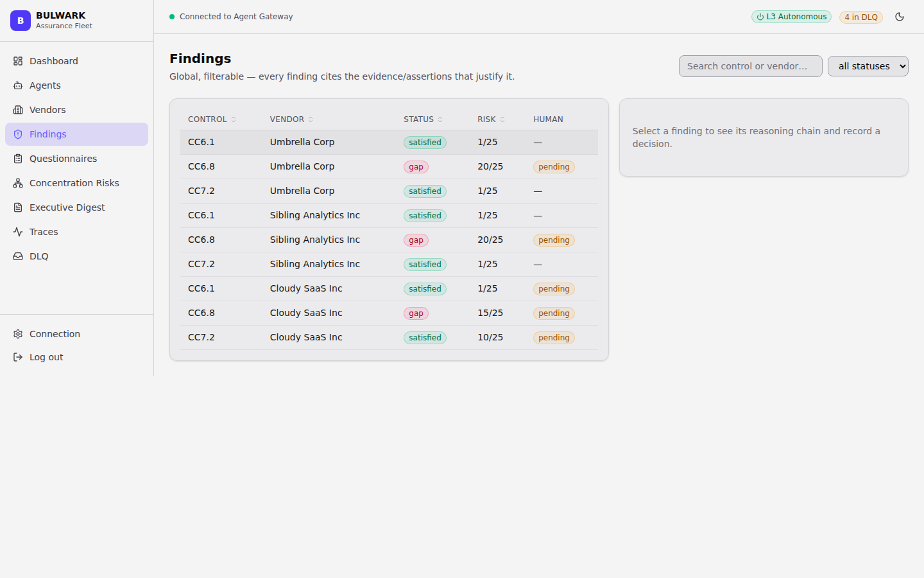
Task: Click pending badge in Cloudy SaaS CC7.2 row
Action: click(554, 338)
